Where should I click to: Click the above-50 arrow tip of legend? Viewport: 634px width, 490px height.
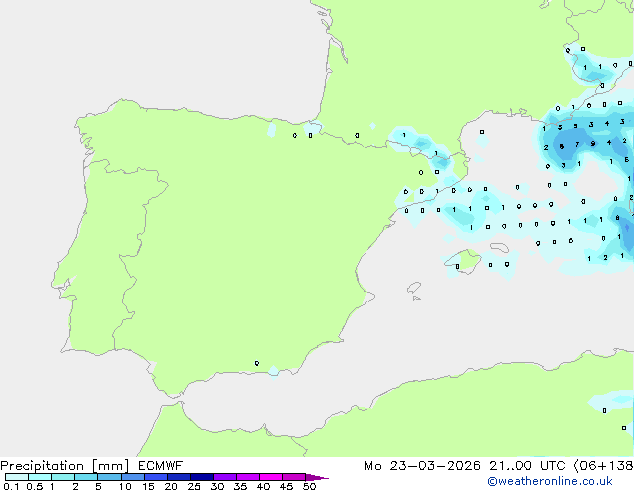(317, 477)
